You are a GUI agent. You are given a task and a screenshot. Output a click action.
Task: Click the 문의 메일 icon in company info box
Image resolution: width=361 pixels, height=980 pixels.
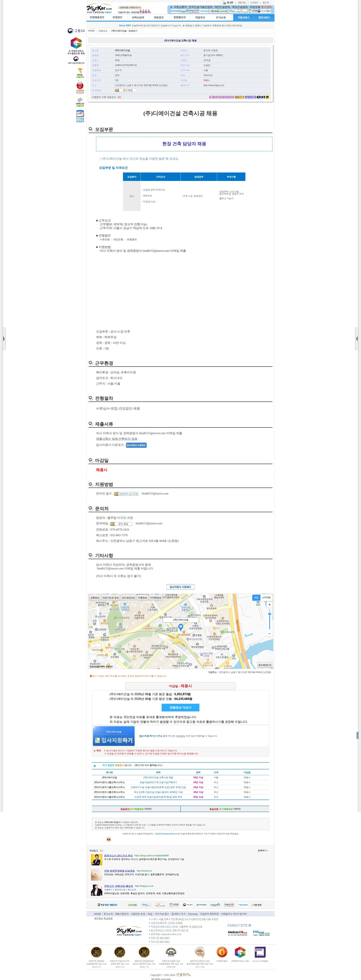tap(126, 90)
